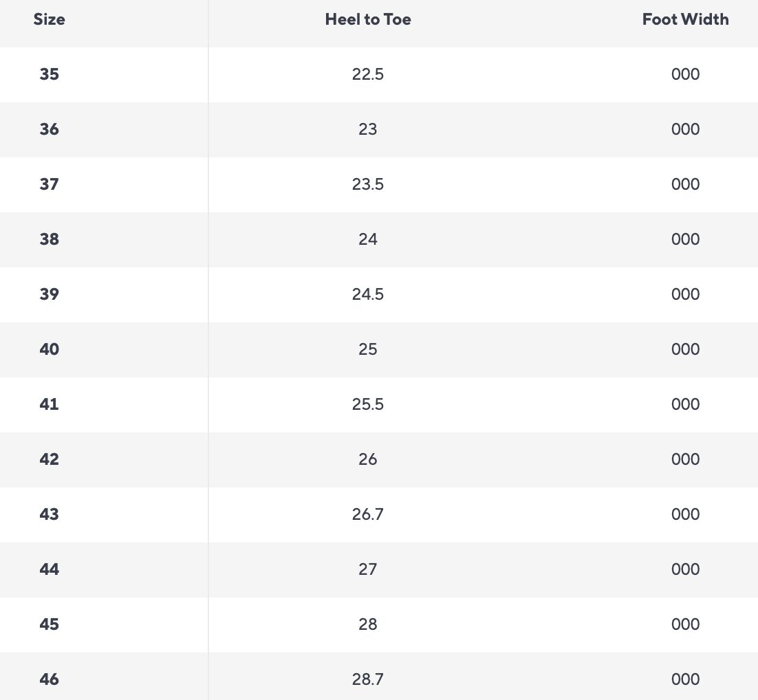Click the 27 heel to toe value
This screenshot has height=700, width=758.
tap(368, 569)
